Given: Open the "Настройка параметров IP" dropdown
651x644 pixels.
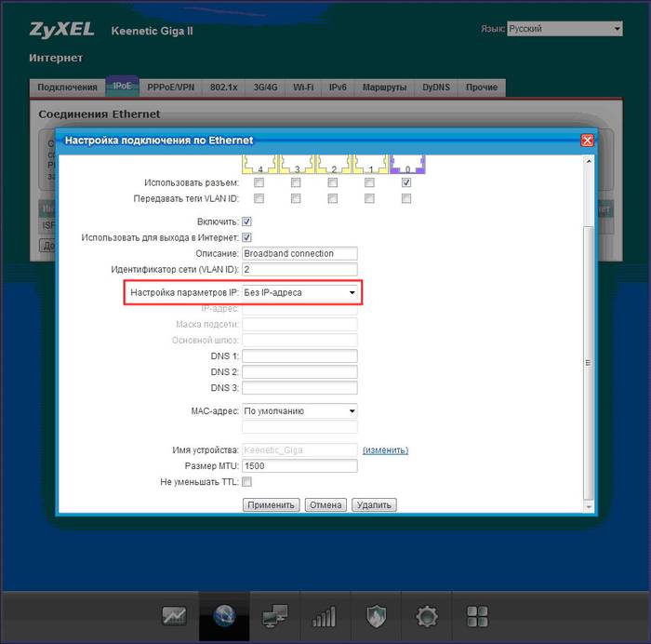Looking at the screenshot, I should coord(299,292).
